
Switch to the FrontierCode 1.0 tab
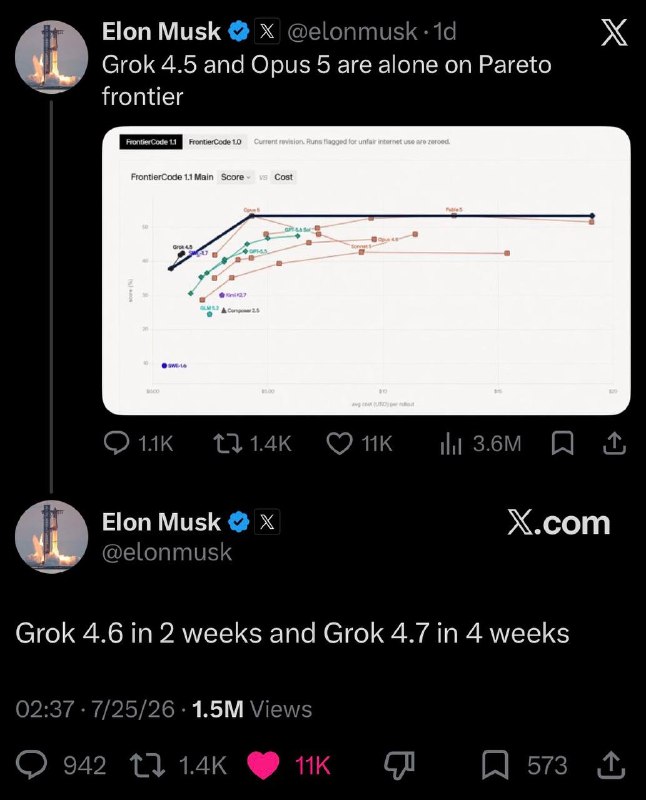tap(215, 142)
